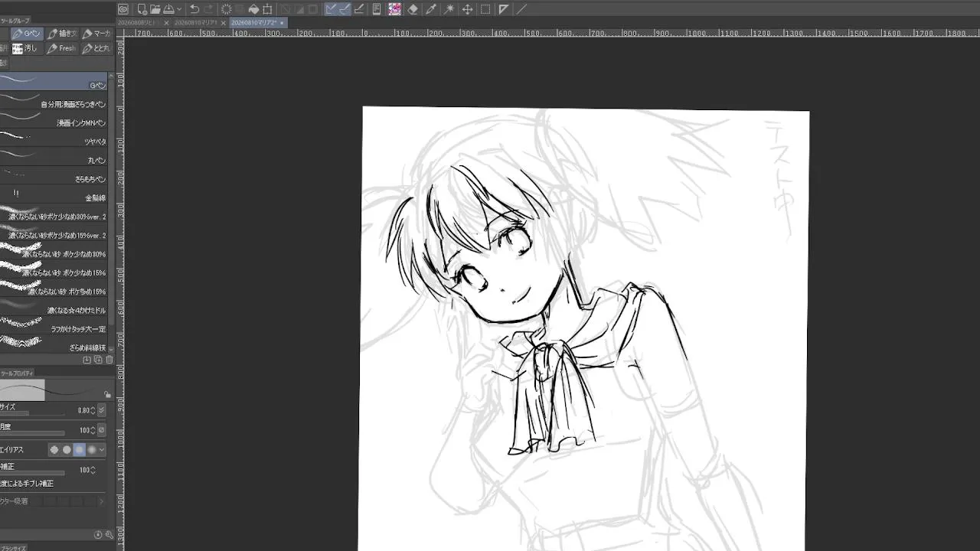Select the active 20260810マリア2 document tab
The image size is (980, 551).
coord(258,23)
